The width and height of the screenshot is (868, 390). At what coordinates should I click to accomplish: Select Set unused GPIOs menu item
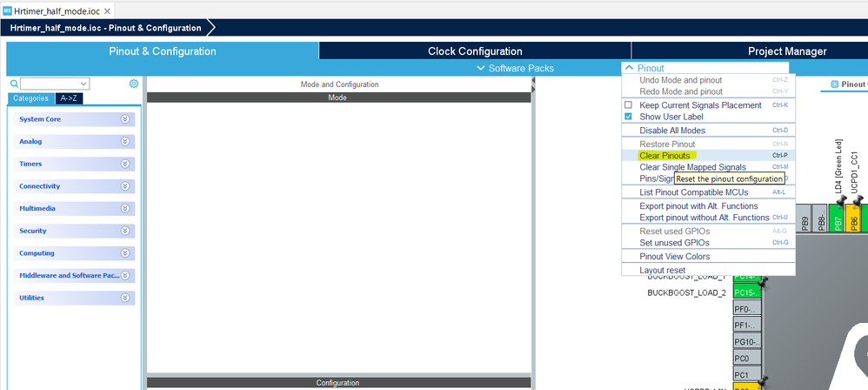click(708, 243)
